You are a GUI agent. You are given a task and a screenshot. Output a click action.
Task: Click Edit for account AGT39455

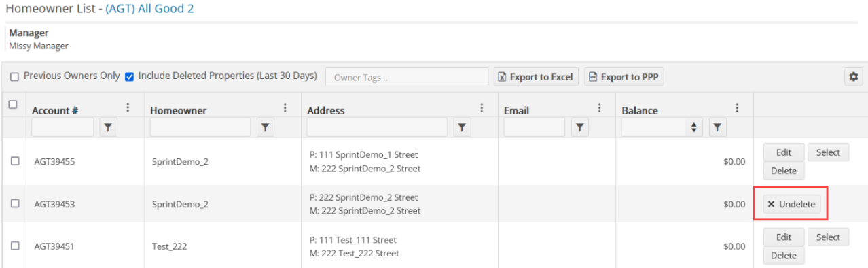point(784,152)
